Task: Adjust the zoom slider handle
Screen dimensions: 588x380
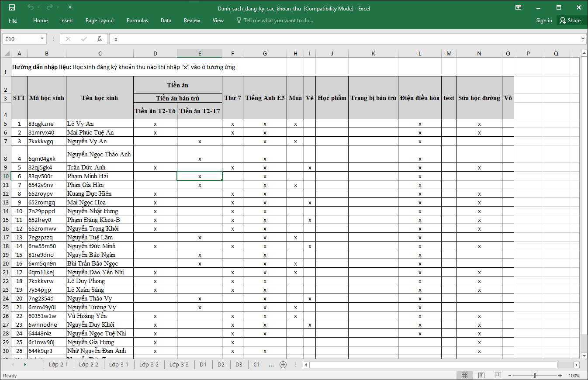Action: coord(535,376)
